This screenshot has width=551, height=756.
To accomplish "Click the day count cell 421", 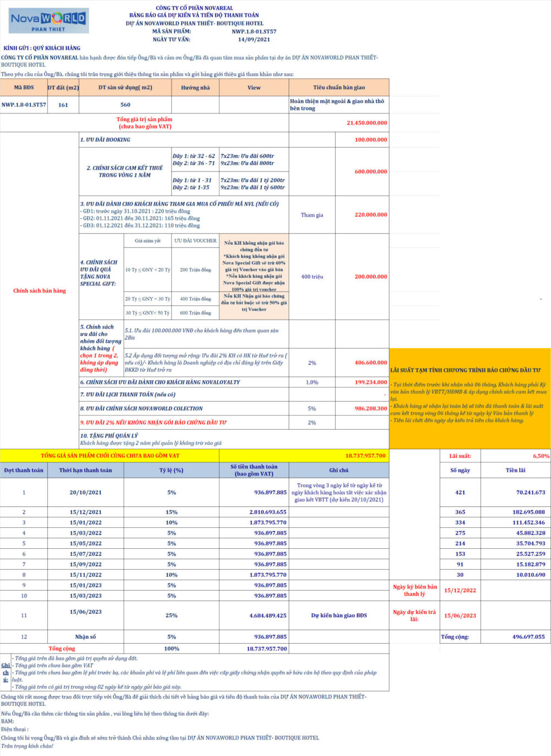I will (460, 493).
